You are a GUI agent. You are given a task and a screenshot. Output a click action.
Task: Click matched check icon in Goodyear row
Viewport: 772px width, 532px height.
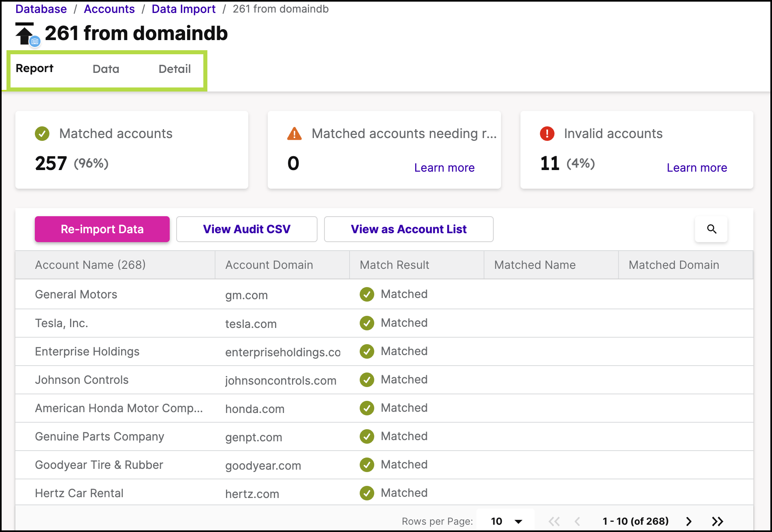point(367,465)
